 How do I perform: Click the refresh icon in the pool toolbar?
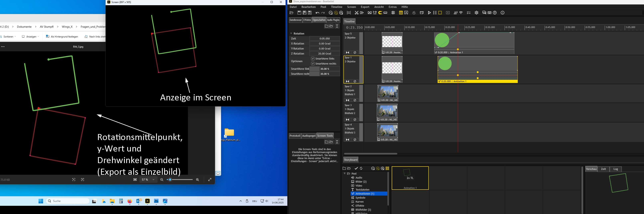coord(361,169)
